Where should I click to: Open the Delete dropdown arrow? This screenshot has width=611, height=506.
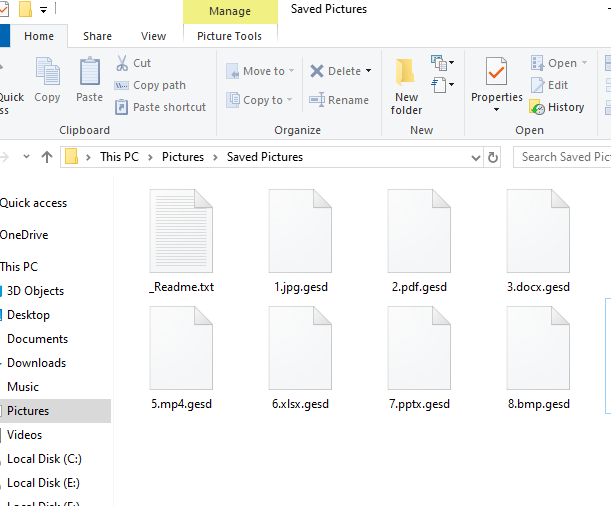(368, 71)
